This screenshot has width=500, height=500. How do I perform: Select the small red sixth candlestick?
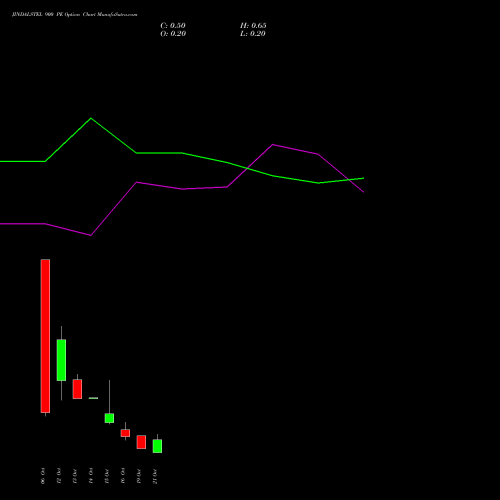tap(125, 433)
